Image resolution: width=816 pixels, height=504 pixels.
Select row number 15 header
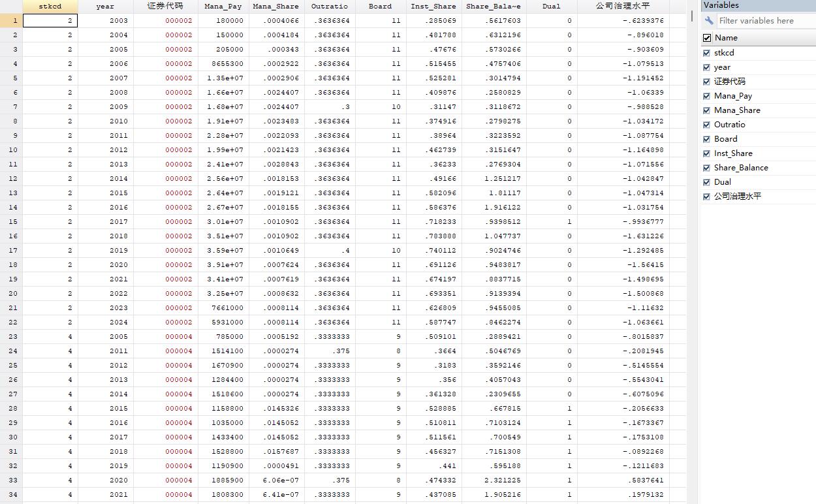(x=11, y=222)
